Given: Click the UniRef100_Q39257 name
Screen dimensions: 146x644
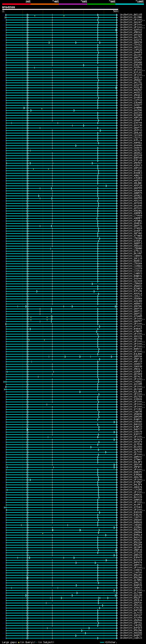Looking at the screenshot, I should (131, 60).
